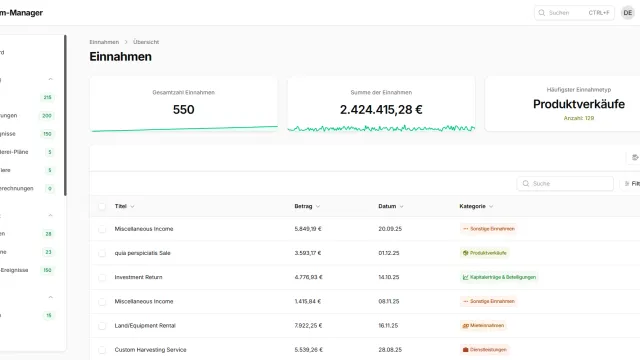
Task: Click the Produktverkäufe category tag icon
Action: (x=465, y=253)
